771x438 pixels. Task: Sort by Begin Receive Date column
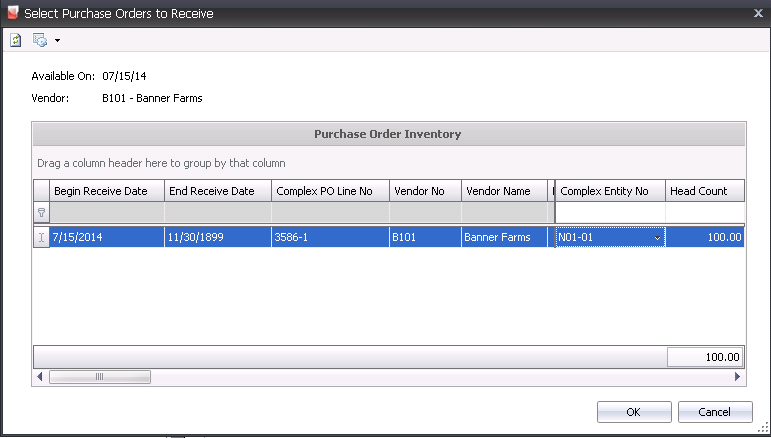click(x=106, y=191)
